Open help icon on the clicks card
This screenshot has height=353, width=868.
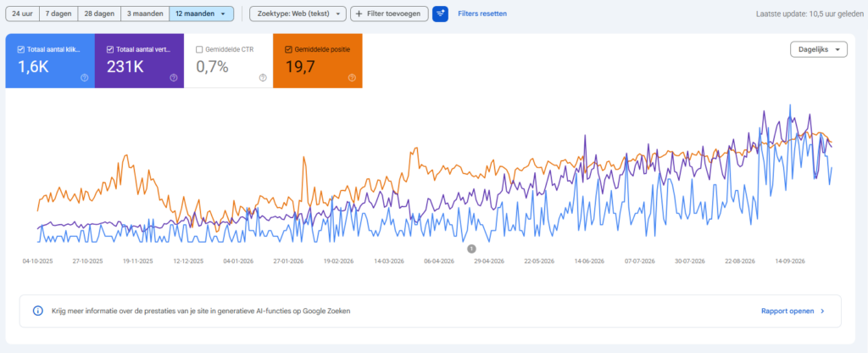[x=84, y=77]
